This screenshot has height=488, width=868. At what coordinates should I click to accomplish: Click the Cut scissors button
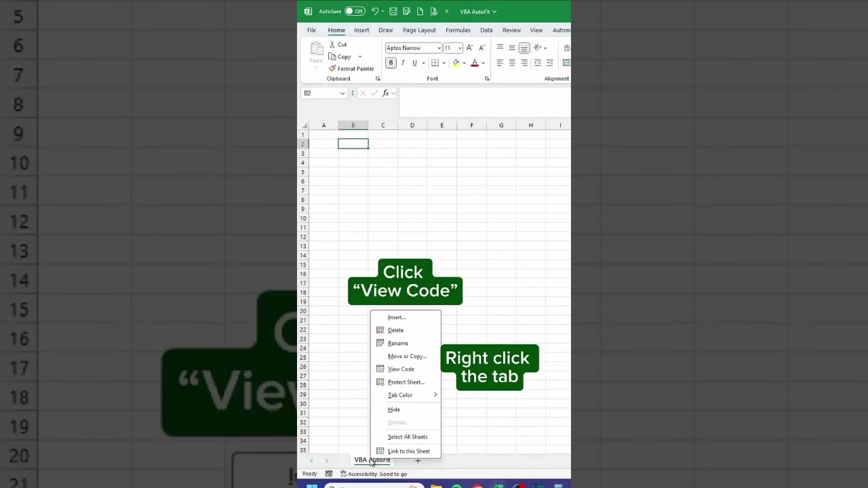338,45
